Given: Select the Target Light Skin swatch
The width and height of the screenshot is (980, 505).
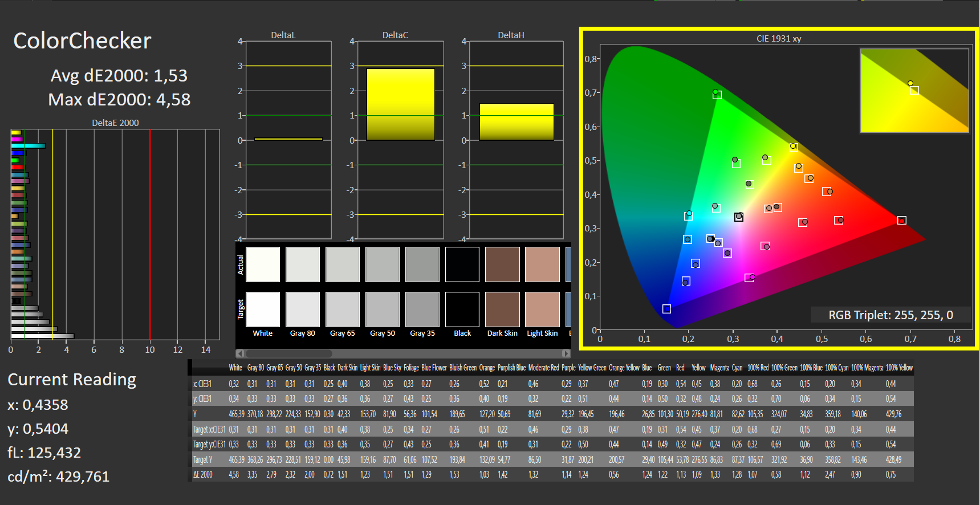Looking at the screenshot, I should [542, 309].
